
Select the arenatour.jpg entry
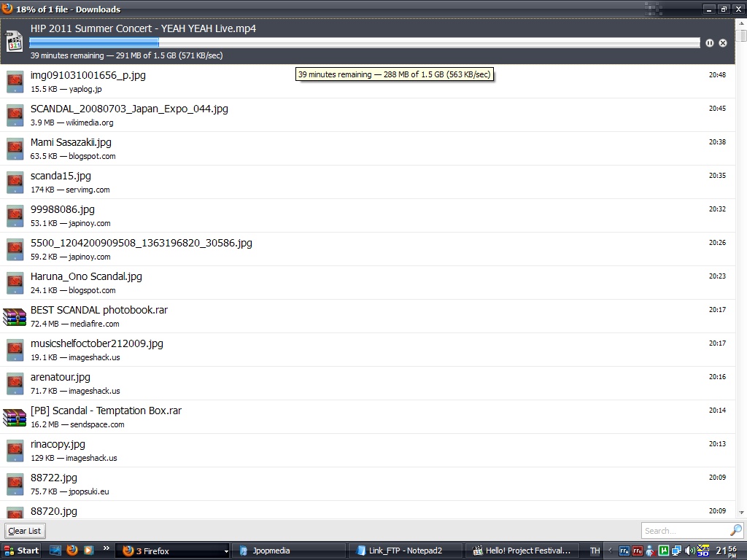point(368,384)
